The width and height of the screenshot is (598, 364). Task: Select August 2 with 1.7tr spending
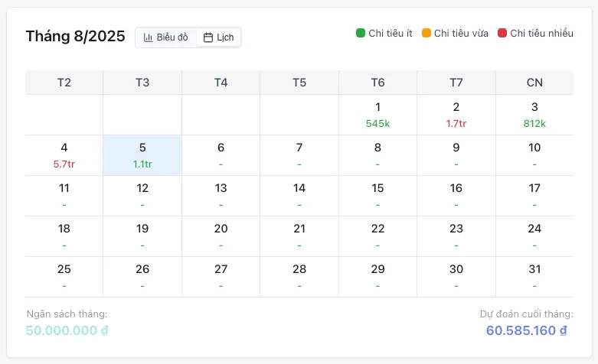point(456,115)
